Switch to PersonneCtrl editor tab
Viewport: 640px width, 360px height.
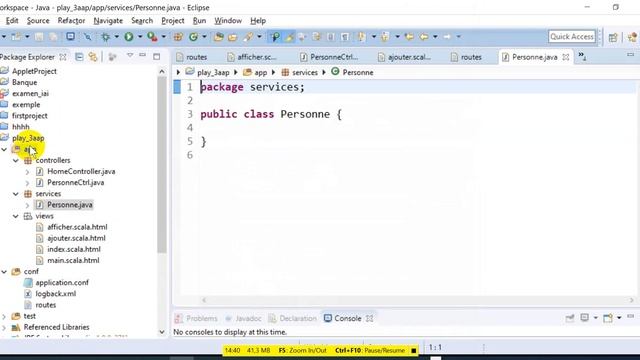pyautogui.click(x=330, y=57)
